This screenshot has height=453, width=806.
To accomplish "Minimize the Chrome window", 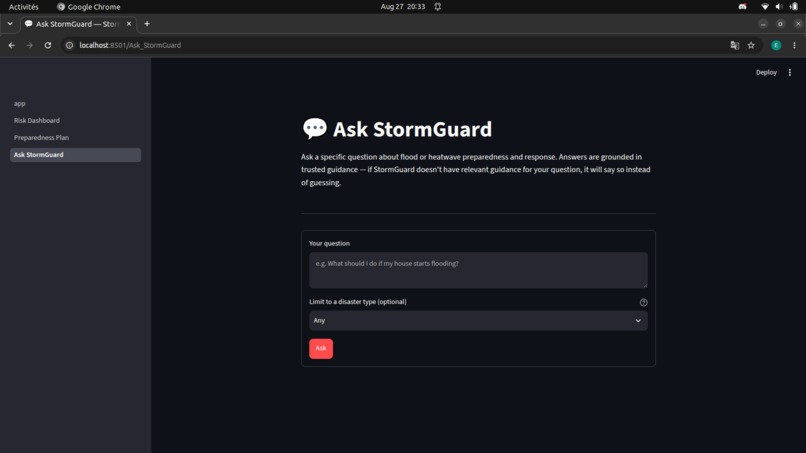I will [763, 24].
